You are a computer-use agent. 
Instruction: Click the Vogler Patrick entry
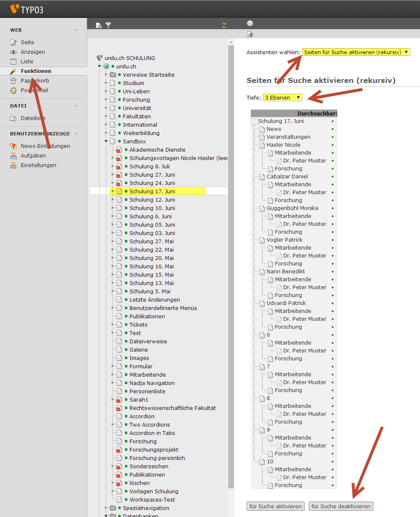click(285, 240)
